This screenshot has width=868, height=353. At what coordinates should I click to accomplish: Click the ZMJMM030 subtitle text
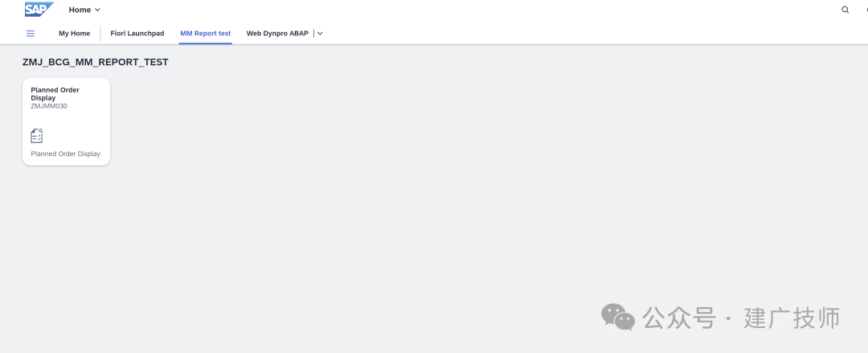tap(49, 106)
